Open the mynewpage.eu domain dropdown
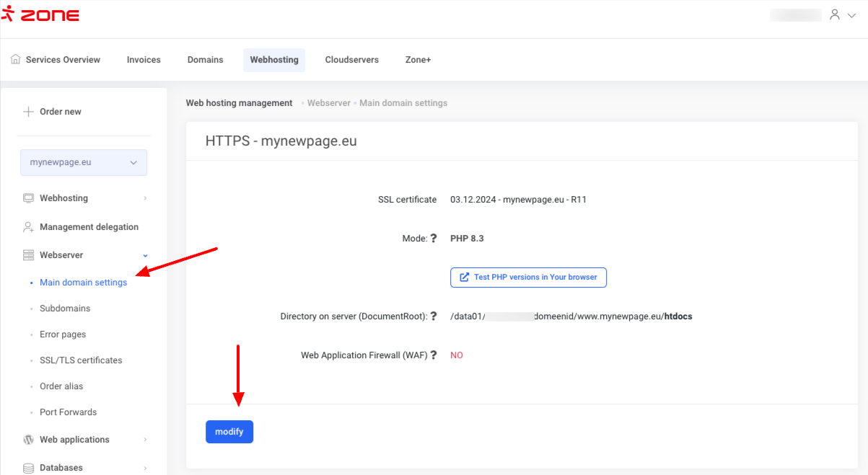Screen dimensions: 868x475 click(x=84, y=163)
